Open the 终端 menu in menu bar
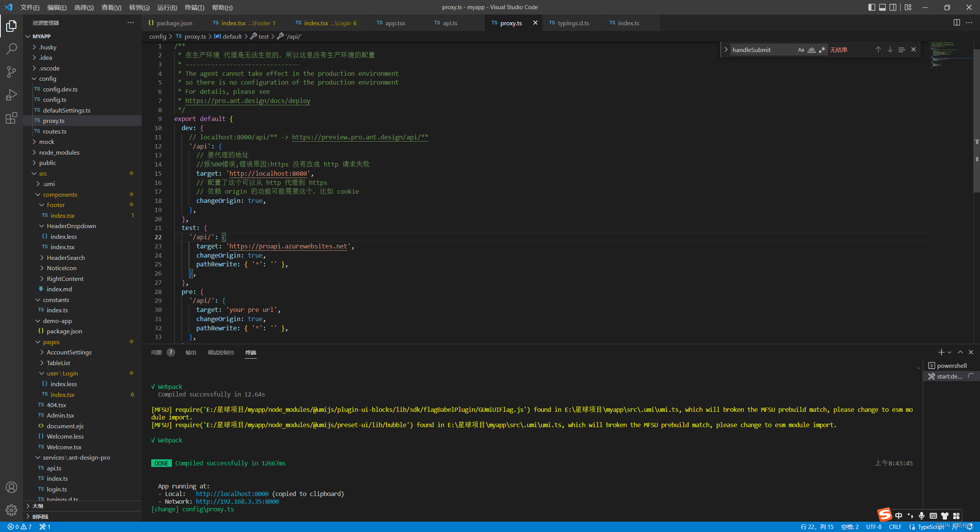This screenshot has width=980, height=532. [x=194, y=7]
